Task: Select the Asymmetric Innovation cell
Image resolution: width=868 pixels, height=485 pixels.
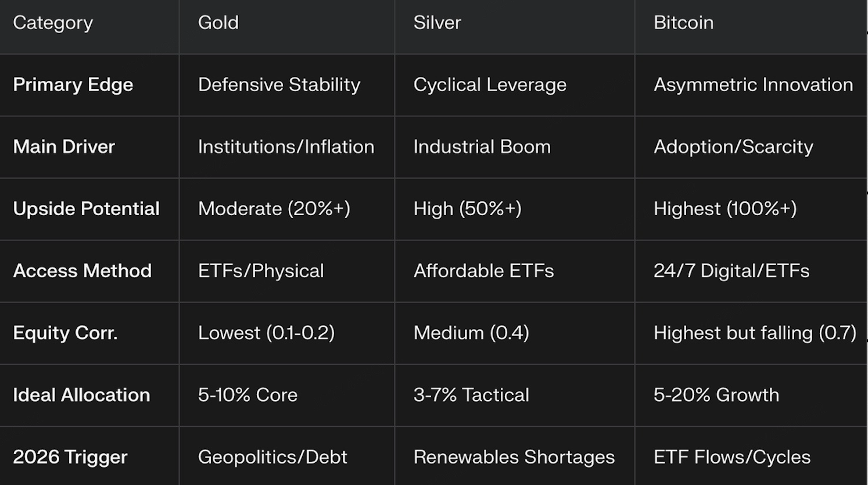Action: [753, 85]
